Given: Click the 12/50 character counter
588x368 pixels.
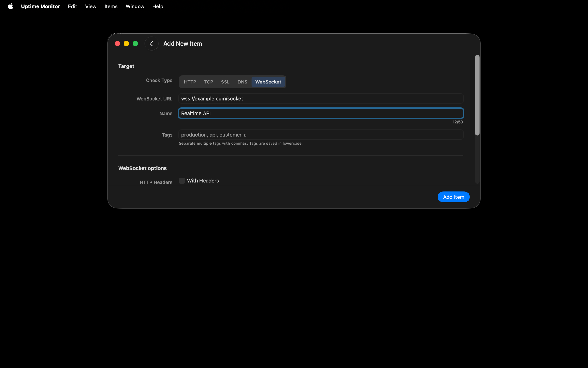Looking at the screenshot, I should (x=458, y=122).
